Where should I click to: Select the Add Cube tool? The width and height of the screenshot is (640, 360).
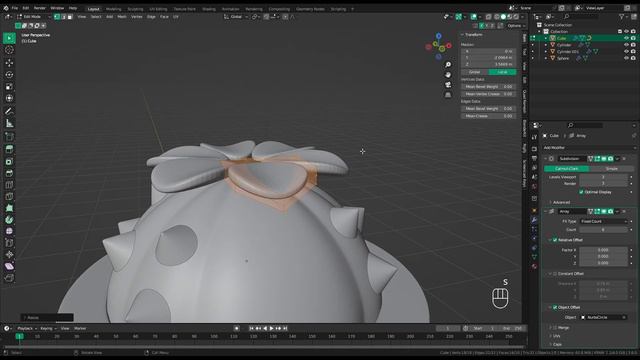coord(9,136)
